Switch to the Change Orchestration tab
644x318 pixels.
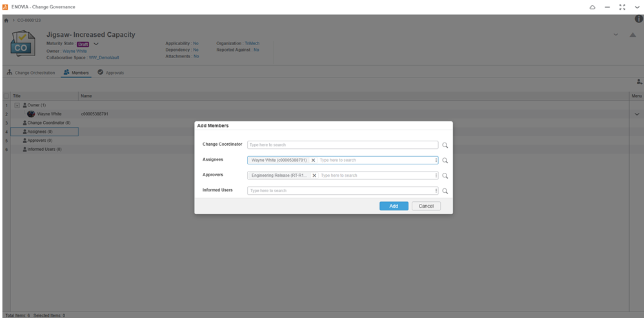31,73
